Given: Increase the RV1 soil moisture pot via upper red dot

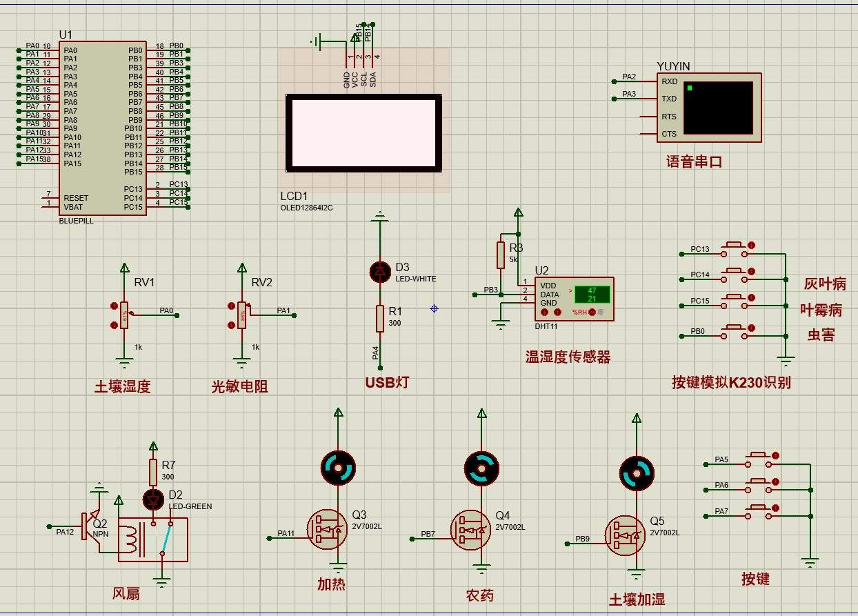Looking at the screenshot, I should [x=114, y=306].
